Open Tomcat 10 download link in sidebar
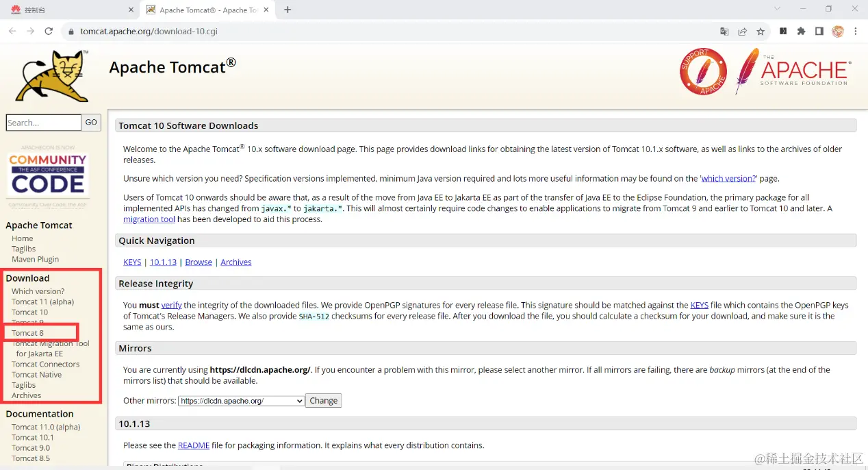Viewport: 868px width, 470px height. [30, 312]
